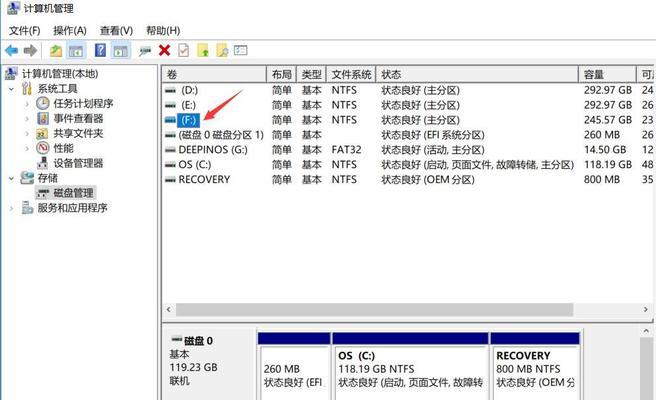The image size is (656, 400).
Task: Select 服务和应用程序 in the tree
Action: click(x=72, y=208)
